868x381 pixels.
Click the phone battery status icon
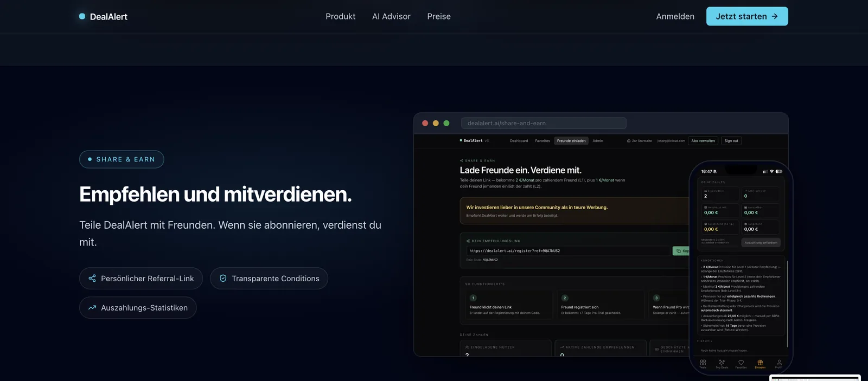pyautogui.click(x=779, y=171)
